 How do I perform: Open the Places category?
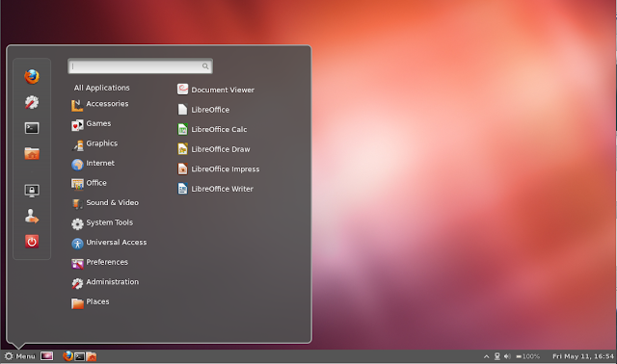click(x=91, y=302)
